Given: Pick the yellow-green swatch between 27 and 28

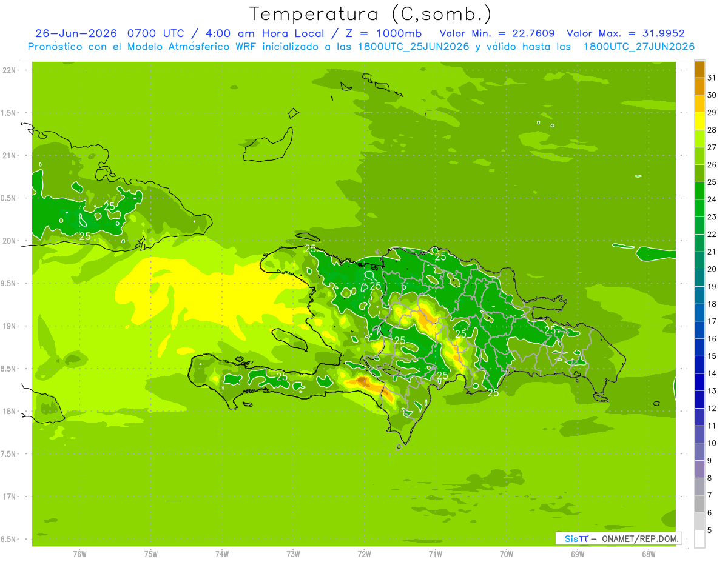Looking at the screenshot, I should 699,139.
